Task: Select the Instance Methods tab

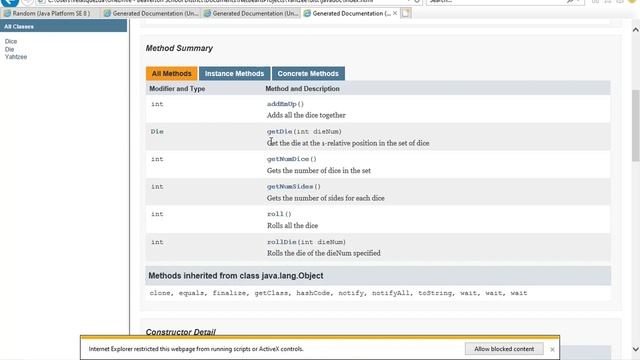Action: pyautogui.click(x=234, y=73)
